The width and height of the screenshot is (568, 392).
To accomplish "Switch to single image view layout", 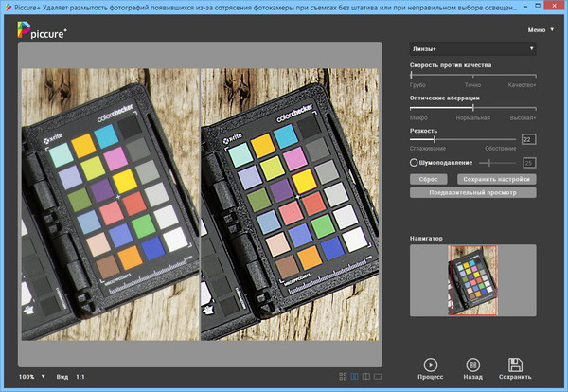I will click(377, 377).
